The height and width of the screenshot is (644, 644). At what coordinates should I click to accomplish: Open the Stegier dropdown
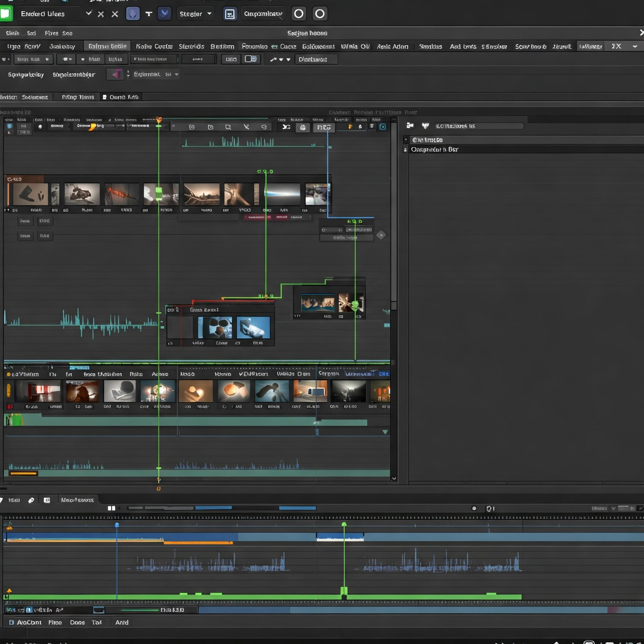(195, 14)
